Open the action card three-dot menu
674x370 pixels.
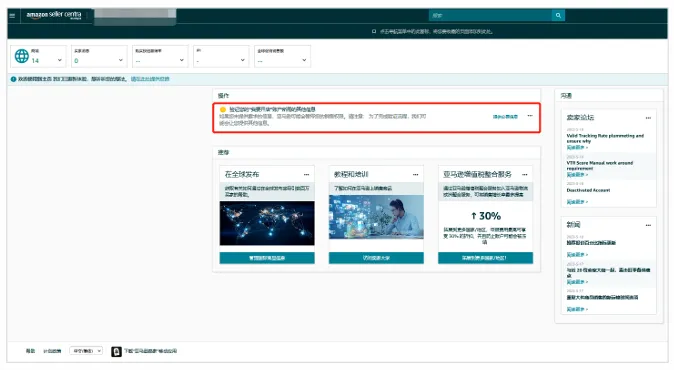530,116
